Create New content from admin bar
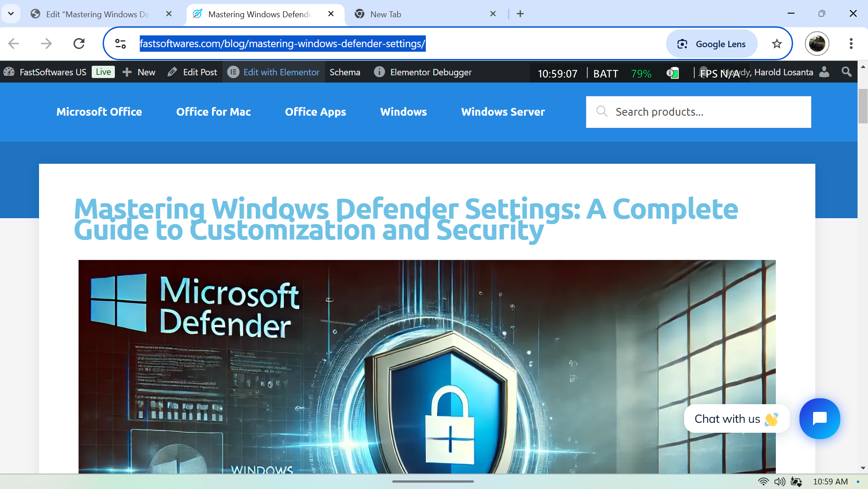Viewport: 868px width, 489px height. (x=139, y=72)
